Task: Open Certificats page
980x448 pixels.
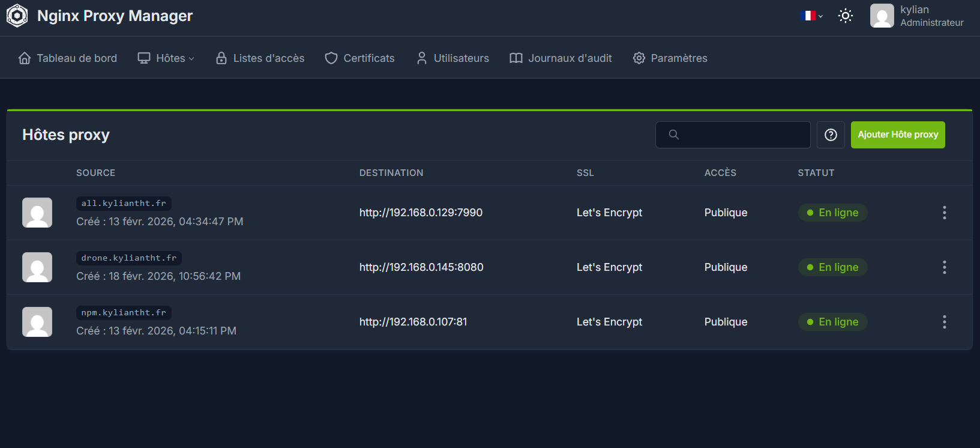Action: [359, 58]
